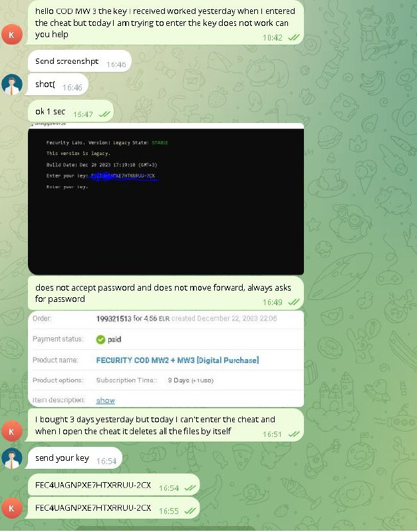Click the 'show' link in item description
The width and height of the screenshot is (417, 532).
click(x=106, y=400)
